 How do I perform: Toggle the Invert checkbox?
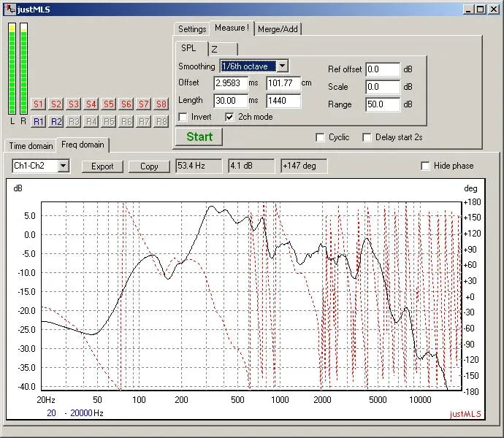point(183,117)
